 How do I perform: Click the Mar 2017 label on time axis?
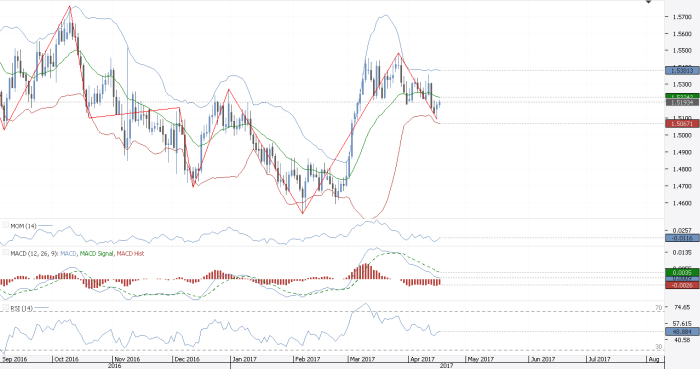pos(362,359)
